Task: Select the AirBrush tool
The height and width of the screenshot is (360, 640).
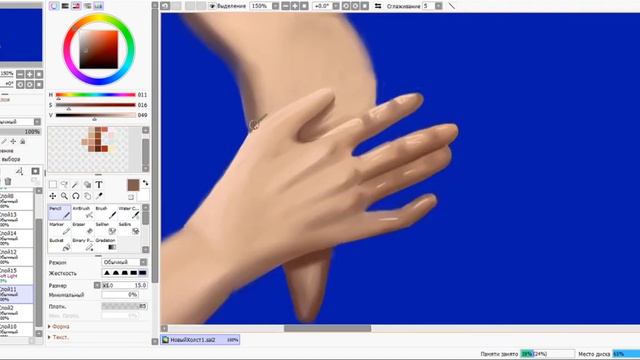Action: coord(83,213)
